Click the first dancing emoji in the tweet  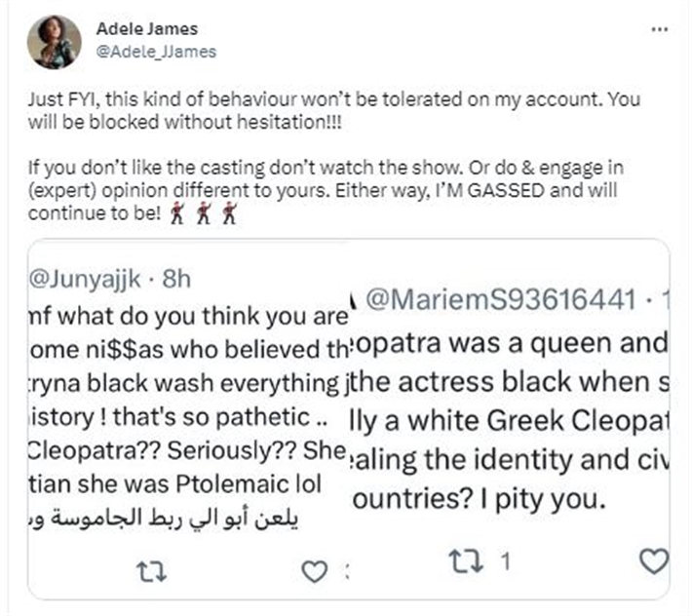click(x=178, y=212)
